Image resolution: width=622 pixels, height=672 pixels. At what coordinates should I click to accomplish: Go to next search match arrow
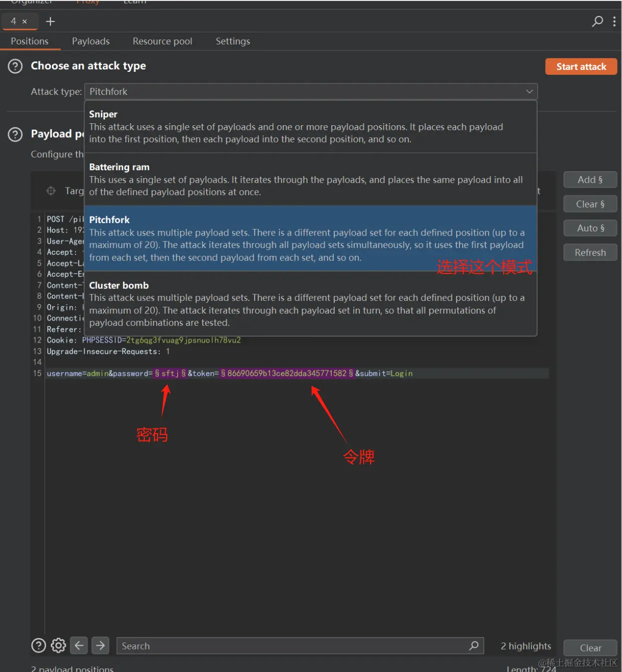[100, 646]
